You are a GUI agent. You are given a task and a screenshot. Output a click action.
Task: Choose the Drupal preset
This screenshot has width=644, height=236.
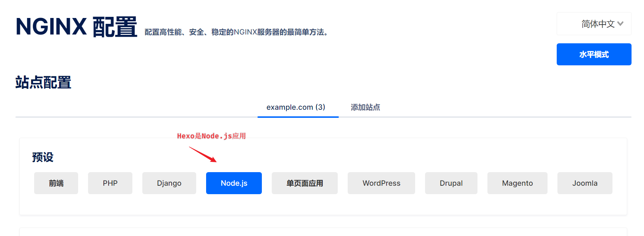point(451,183)
